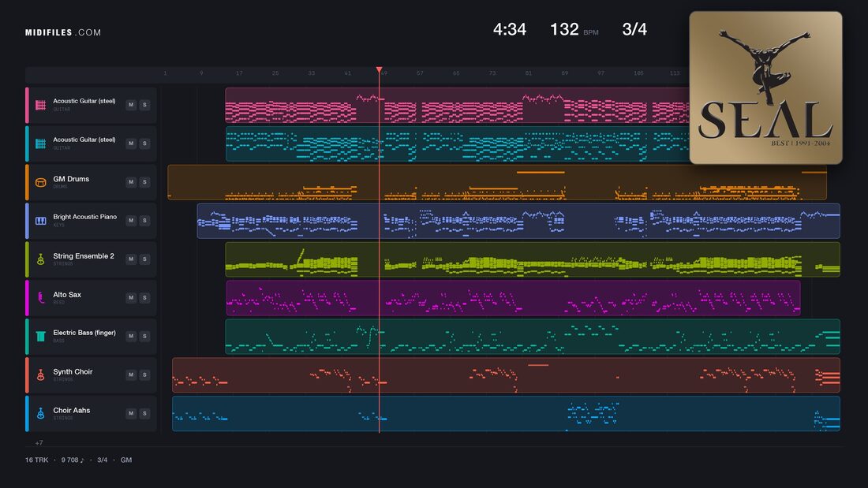The height and width of the screenshot is (488, 868).
Task: Select the String Ensemble 2 track name
Action: coord(84,255)
